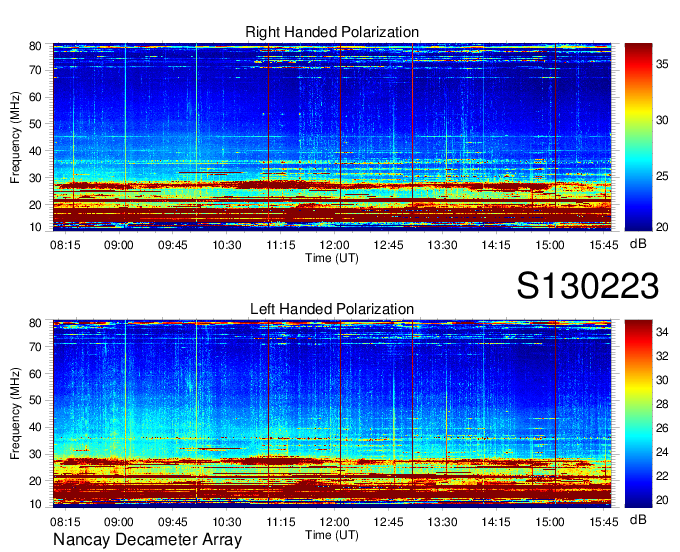Select the S130223 observation label
Screen dimensions: 680x552
(588, 286)
